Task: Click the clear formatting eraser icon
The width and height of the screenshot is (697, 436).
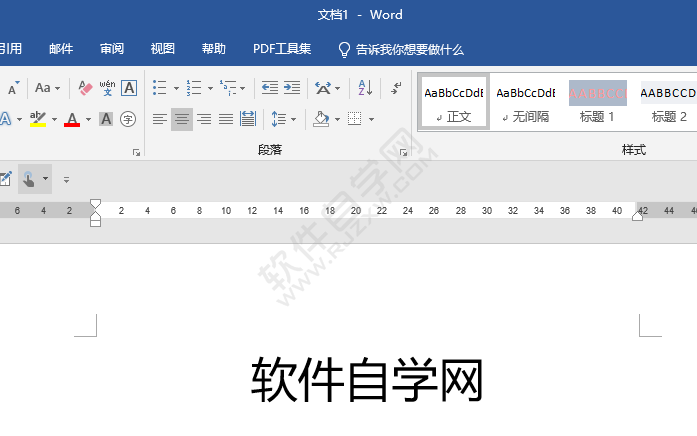Action: coord(85,88)
